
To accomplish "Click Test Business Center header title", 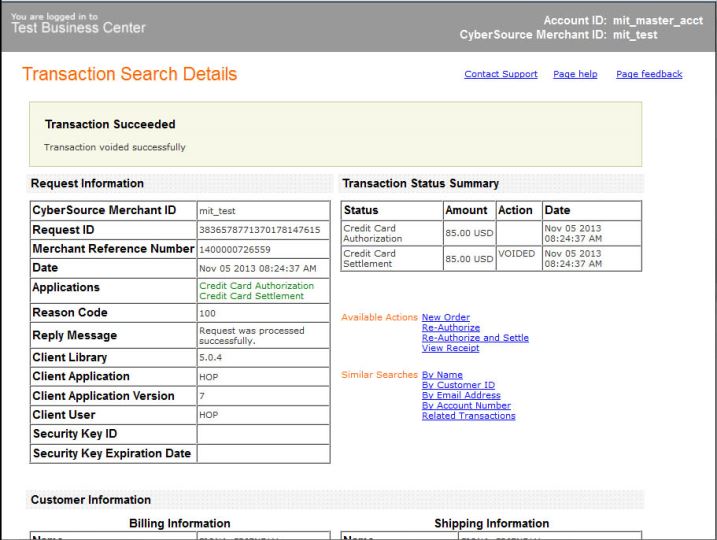I will coord(78,27).
